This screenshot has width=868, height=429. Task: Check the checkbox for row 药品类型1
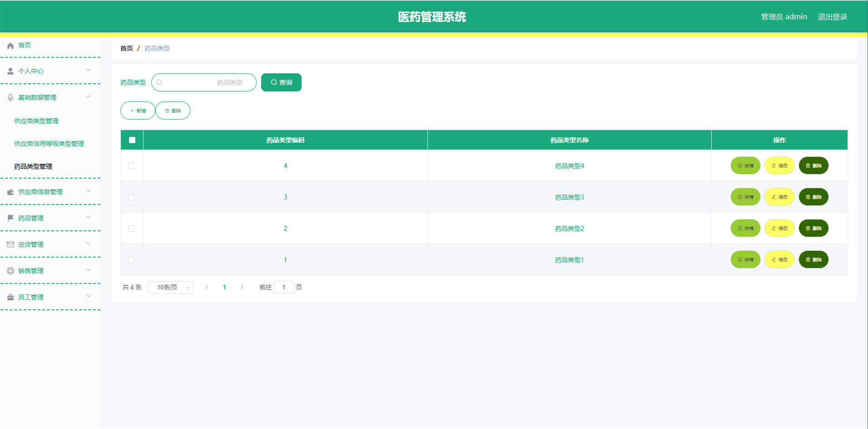(131, 260)
